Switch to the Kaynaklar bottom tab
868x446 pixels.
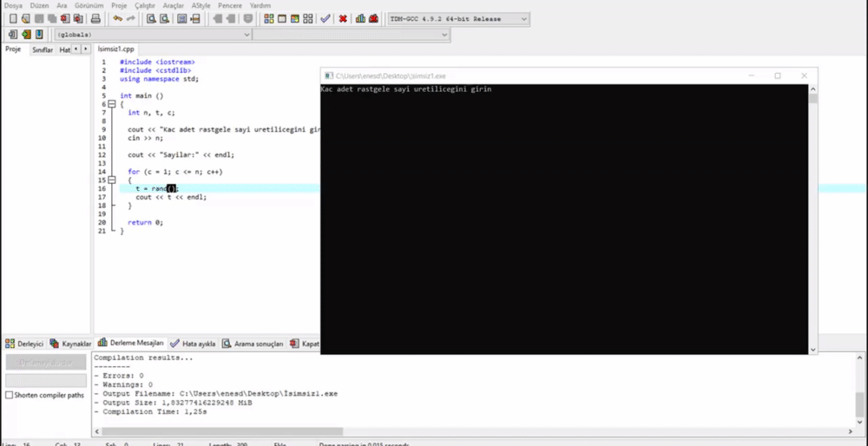70,344
